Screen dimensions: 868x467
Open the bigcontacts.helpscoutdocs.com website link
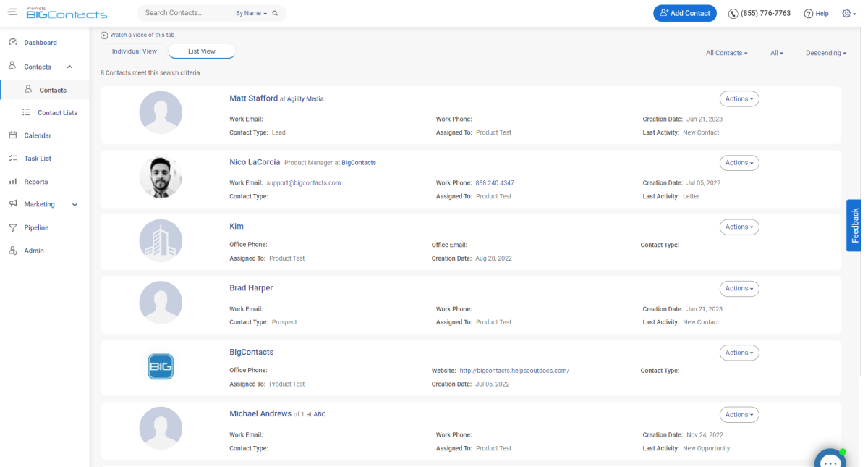pos(514,371)
